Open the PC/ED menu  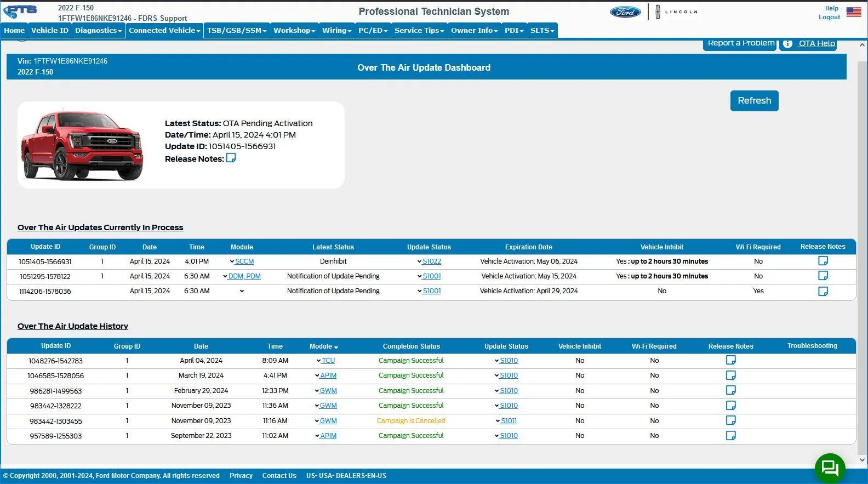point(373,31)
